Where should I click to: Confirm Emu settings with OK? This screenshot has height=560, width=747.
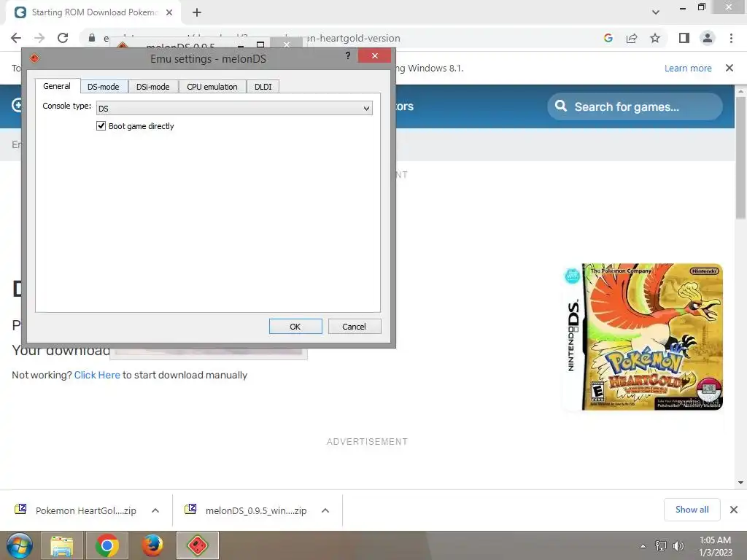tap(295, 327)
